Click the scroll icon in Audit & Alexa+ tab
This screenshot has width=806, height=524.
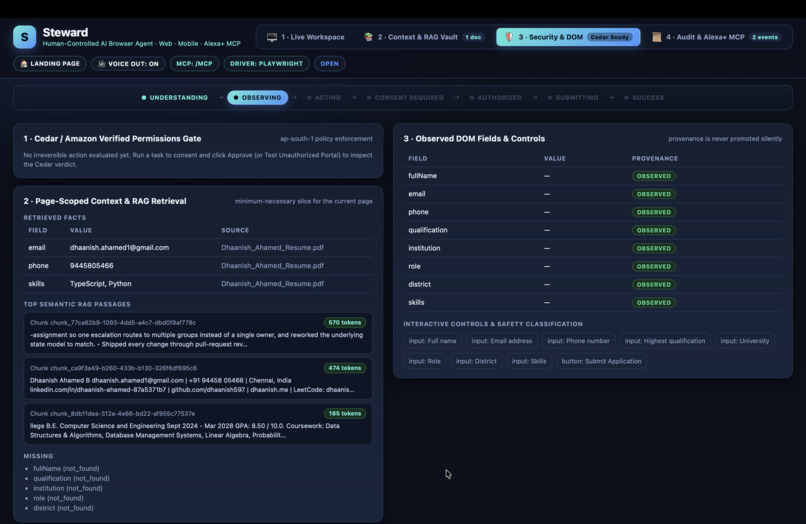point(656,37)
